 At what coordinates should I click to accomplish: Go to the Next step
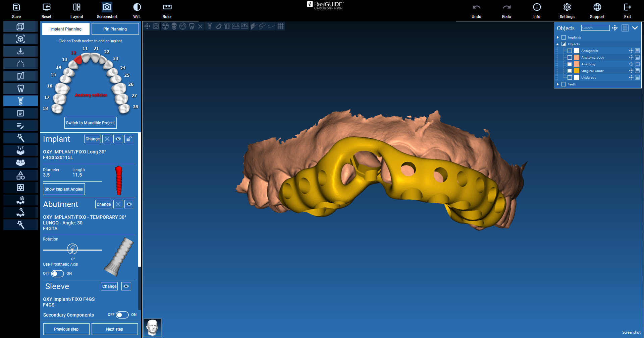click(115, 329)
